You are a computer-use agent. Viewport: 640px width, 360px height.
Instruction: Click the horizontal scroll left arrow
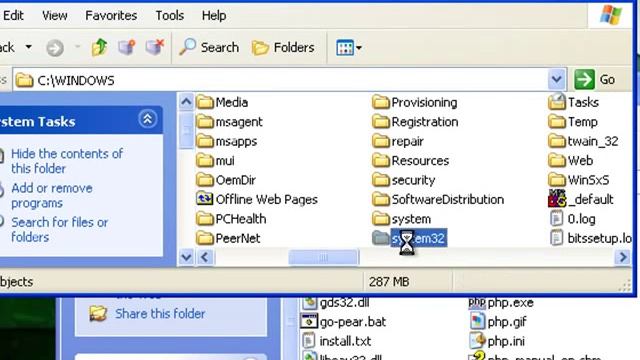pyautogui.click(x=205, y=257)
